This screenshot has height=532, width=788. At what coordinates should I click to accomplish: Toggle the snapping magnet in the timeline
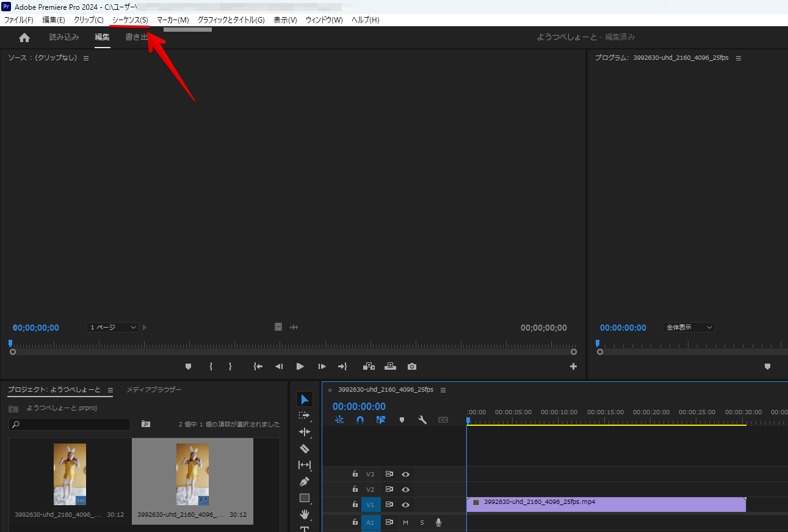(360, 420)
